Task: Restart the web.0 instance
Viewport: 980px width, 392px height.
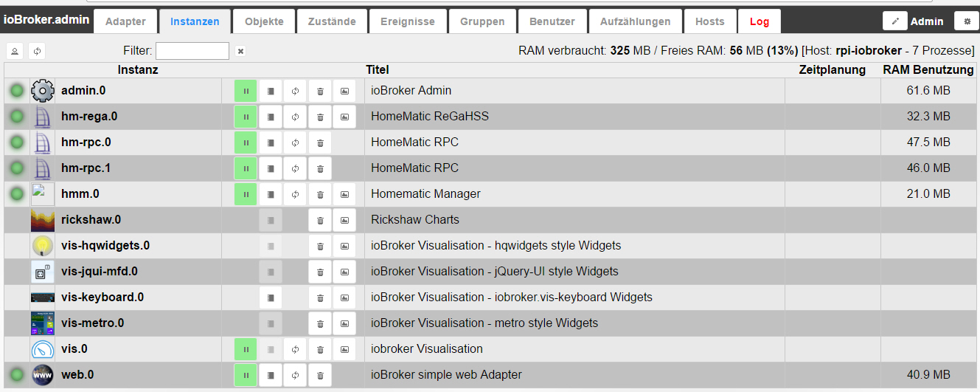Action: coord(295,375)
